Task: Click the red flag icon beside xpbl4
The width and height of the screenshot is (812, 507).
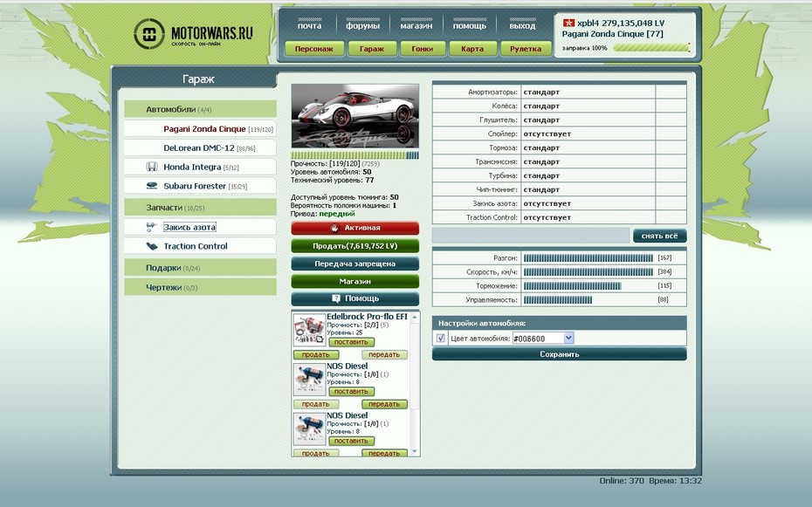Action: pyautogui.click(x=568, y=23)
